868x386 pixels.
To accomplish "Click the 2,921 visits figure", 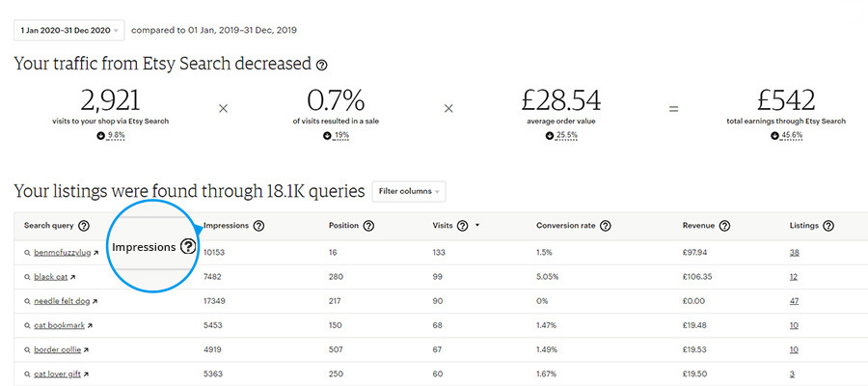I will click(x=111, y=101).
